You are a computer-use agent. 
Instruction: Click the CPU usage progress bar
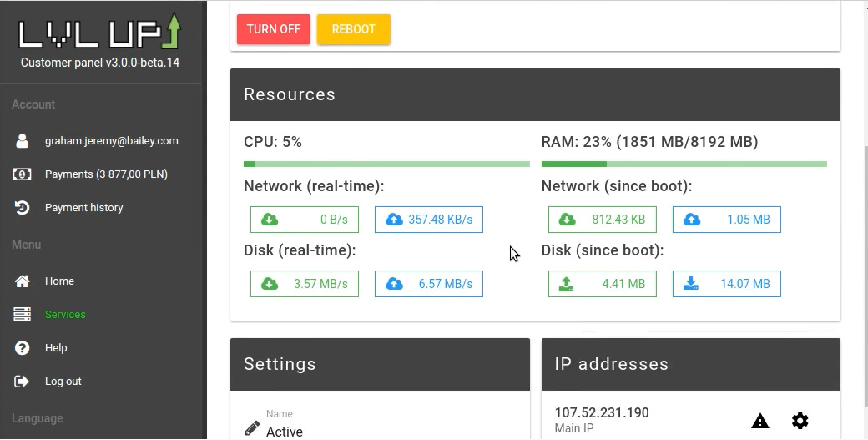click(386, 164)
